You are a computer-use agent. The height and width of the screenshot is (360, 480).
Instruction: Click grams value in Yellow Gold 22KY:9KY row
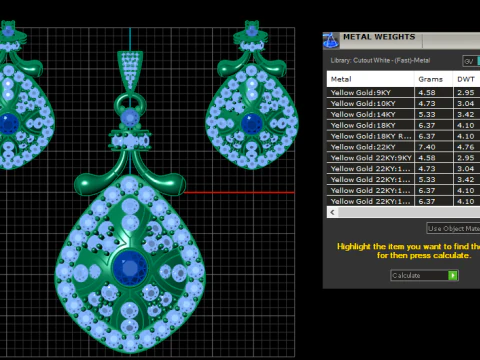point(427,158)
